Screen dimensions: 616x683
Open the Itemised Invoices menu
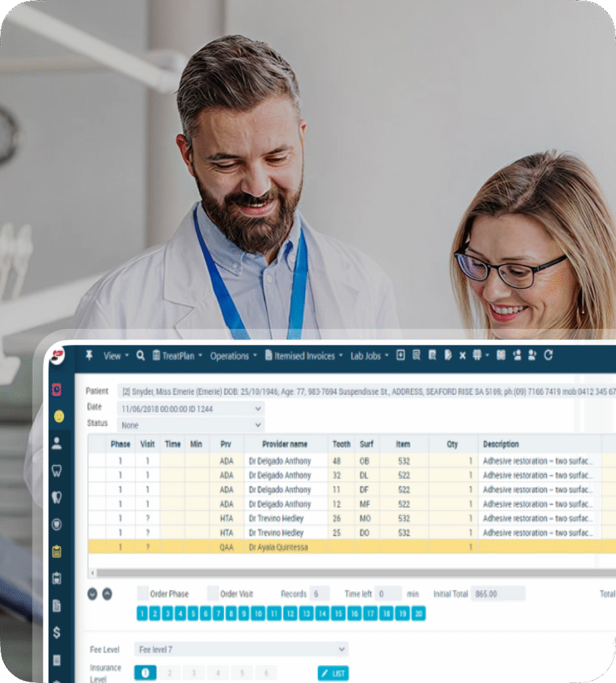(303, 356)
